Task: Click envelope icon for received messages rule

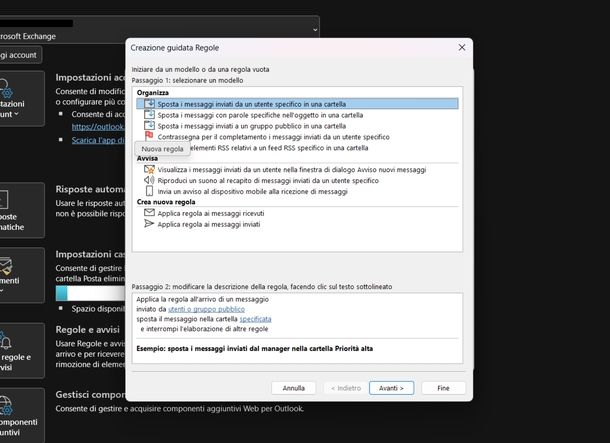Action: [x=149, y=212]
